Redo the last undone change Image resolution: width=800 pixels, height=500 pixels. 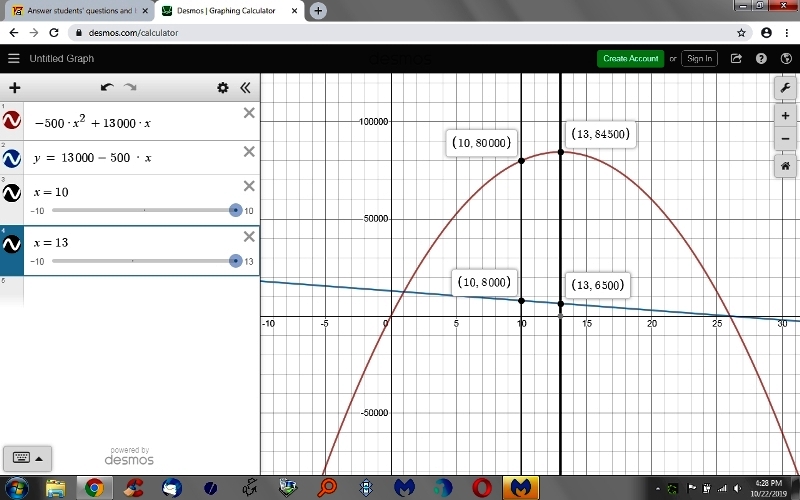130,87
